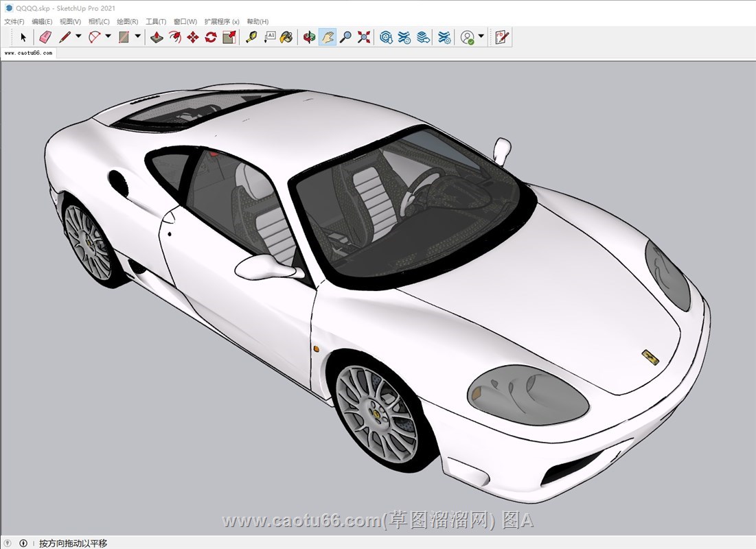The image size is (756, 549).
Task: Choose the Rotate tool
Action: coord(211,37)
